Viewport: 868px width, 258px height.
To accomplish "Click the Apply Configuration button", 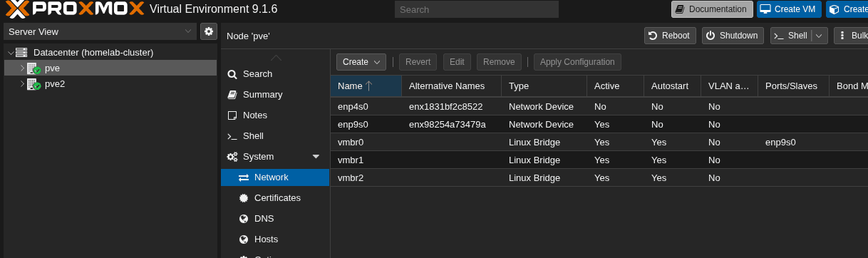I will (x=577, y=62).
